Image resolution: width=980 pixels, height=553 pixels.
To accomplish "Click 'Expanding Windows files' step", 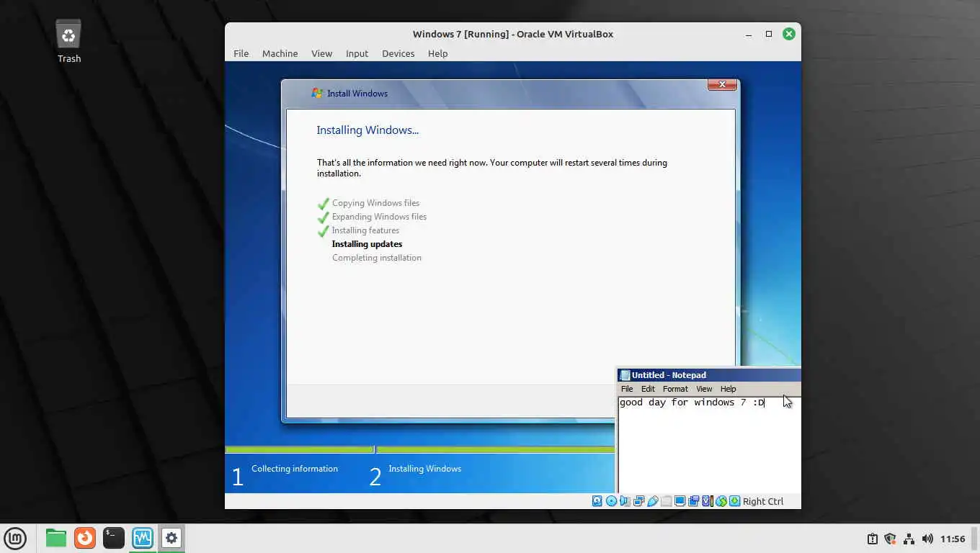I will pos(379,217).
